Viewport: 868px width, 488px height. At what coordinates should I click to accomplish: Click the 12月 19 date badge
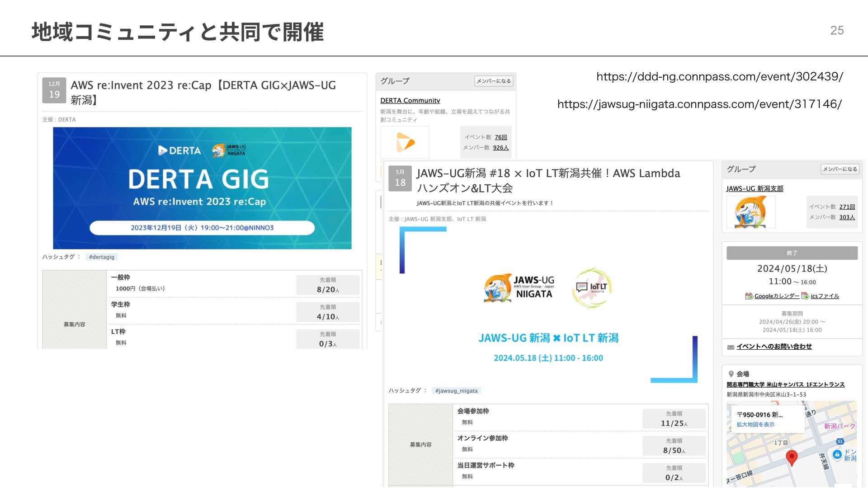point(54,90)
